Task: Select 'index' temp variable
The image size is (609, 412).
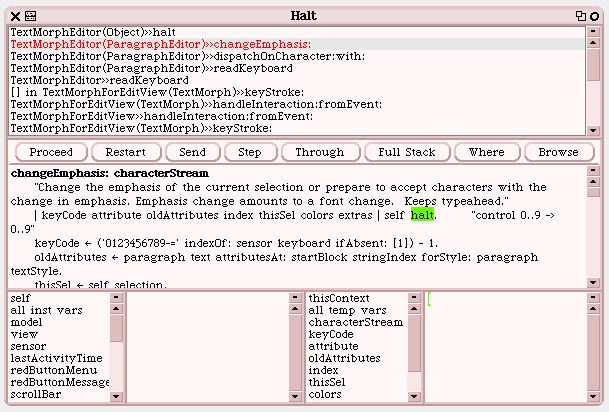Action: point(357,370)
